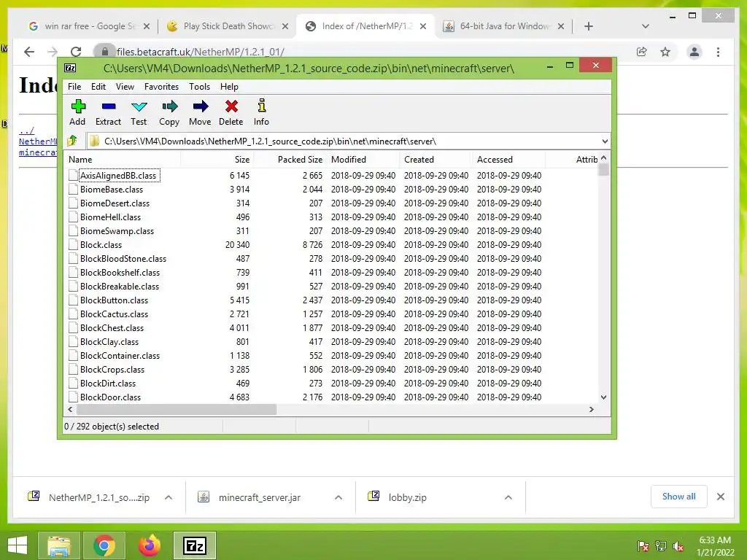Switch to the Play Stick Death Showdown tab
The width and height of the screenshot is (747, 560).
click(x=228, y=26)
